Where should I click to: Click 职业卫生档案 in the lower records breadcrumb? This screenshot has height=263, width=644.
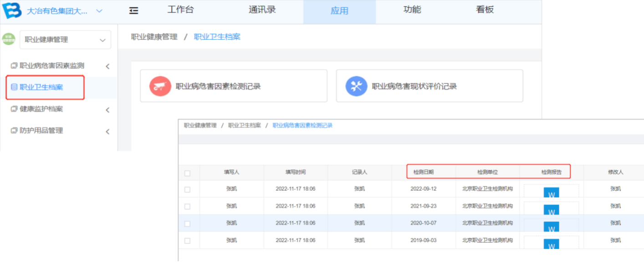[245, 125]
